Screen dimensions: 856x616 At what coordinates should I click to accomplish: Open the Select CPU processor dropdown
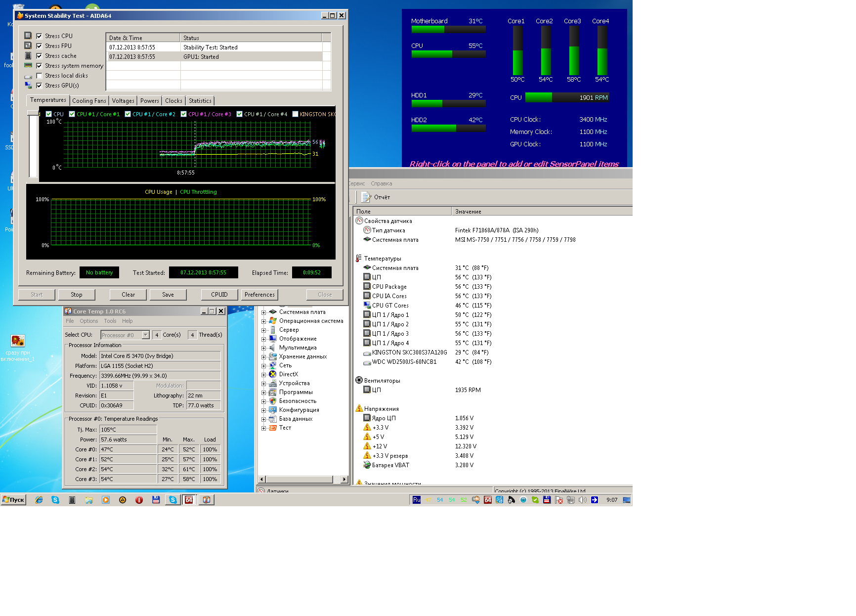coord(125,335)
